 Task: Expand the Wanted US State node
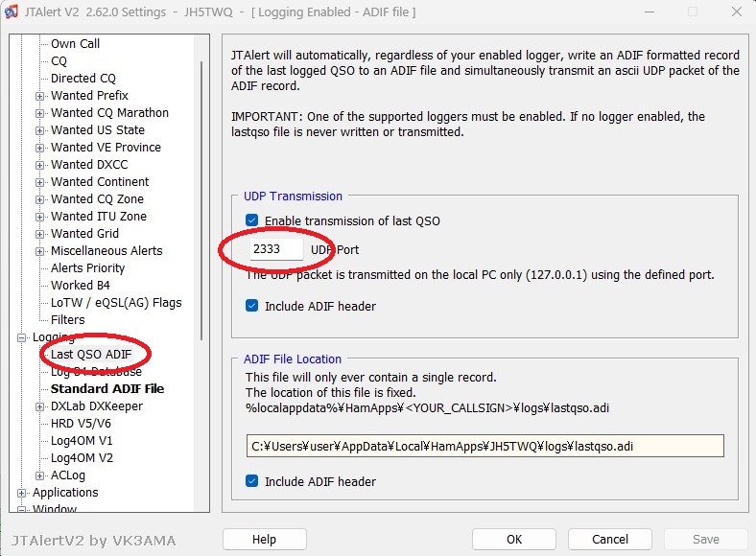pyautogui.click(x=40, y=130)
